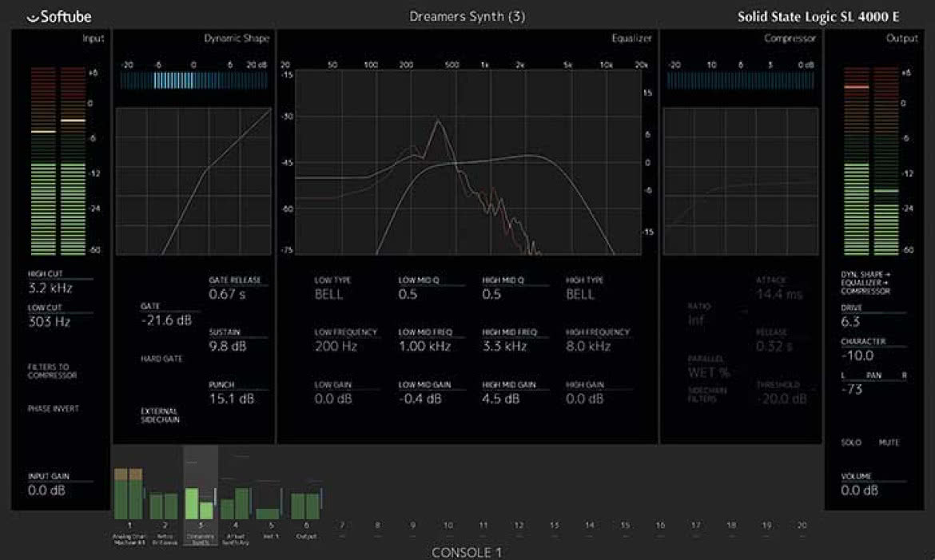The height and width of the screenshot is (560, 935).
Task: Click the Gate Release 0.67 s value
Action: (227, 294)
